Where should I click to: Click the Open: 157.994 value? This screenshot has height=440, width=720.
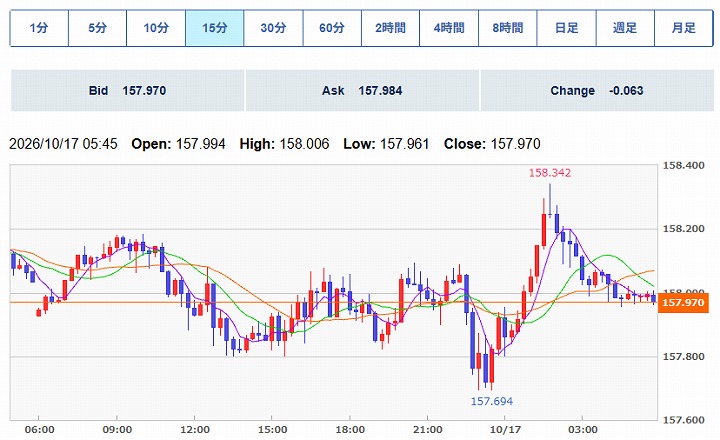[x=178, y=144]
